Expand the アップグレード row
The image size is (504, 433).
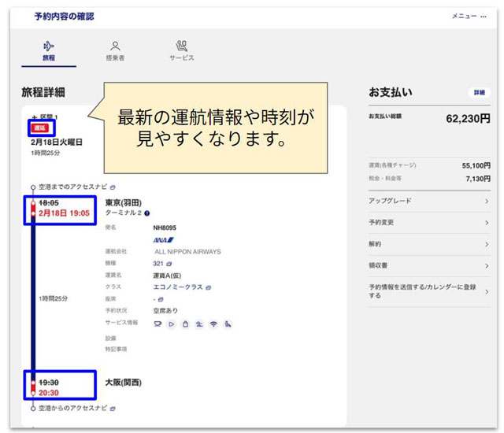click(x=429, y=201)
